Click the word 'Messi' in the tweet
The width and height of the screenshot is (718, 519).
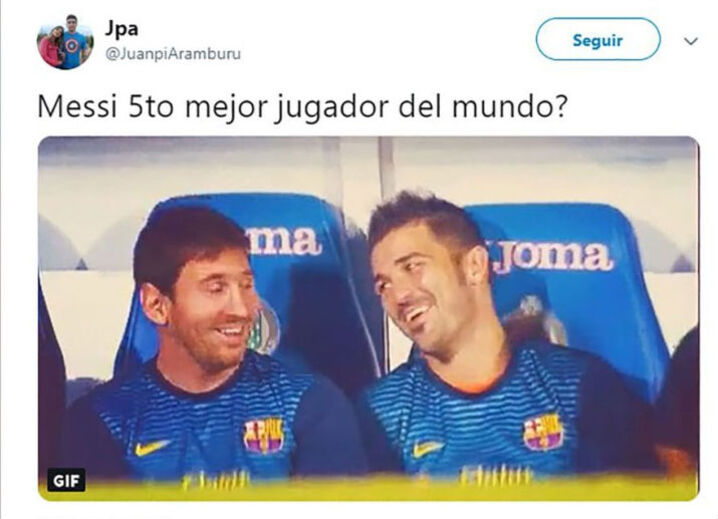tap(76, 107)
